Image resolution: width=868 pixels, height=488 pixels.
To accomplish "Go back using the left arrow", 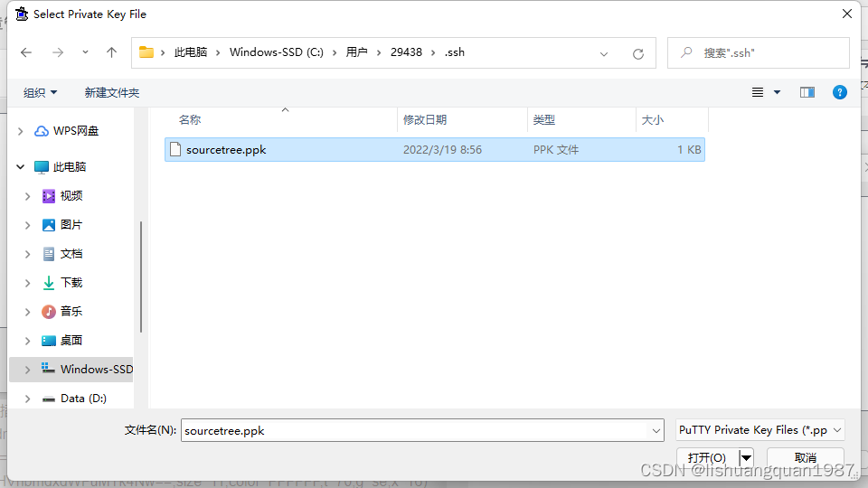I will 26,52.
